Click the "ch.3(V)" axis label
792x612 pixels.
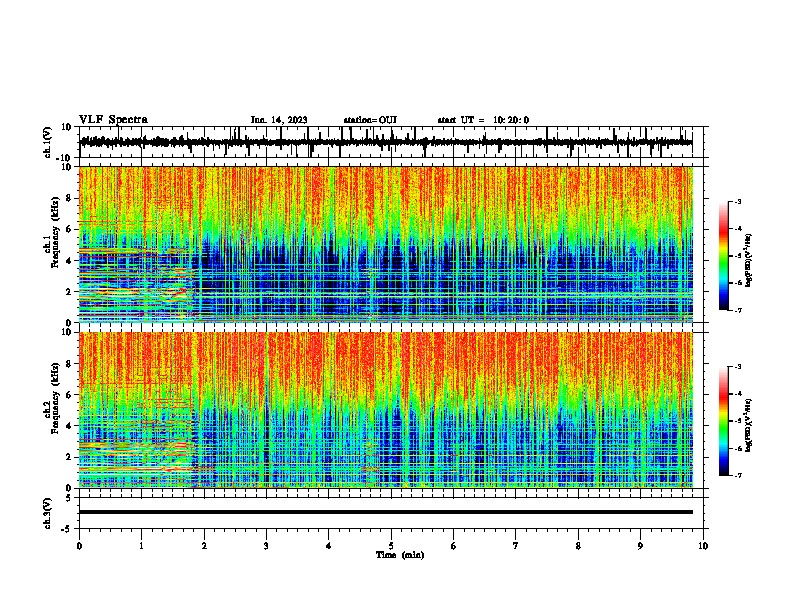tap(48, 513)
